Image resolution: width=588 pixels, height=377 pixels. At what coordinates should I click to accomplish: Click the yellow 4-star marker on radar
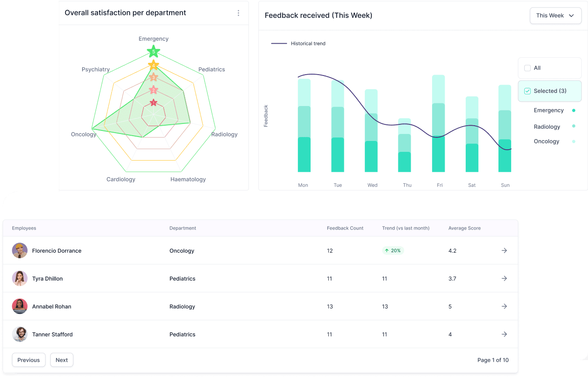coord(153,65)
